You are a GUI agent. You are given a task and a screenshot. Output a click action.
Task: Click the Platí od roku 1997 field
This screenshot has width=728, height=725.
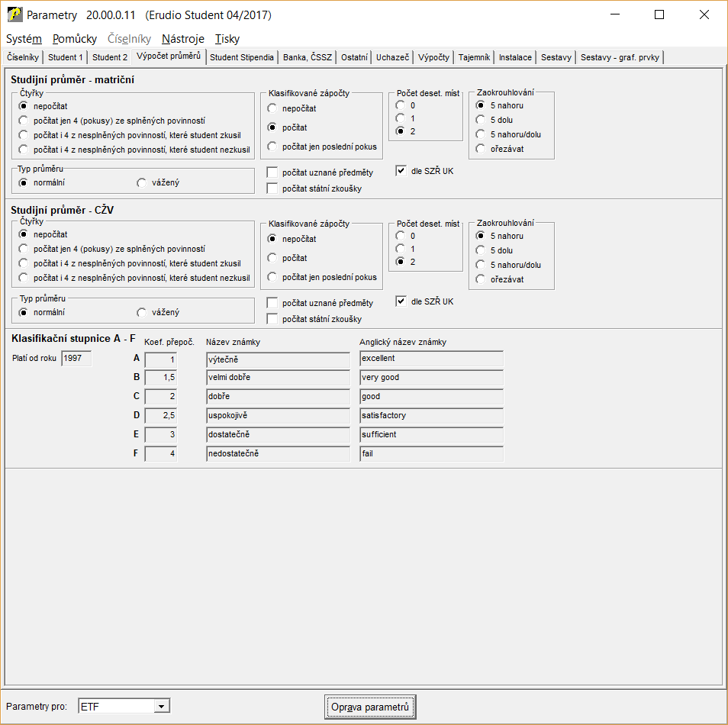click(76, 358)
